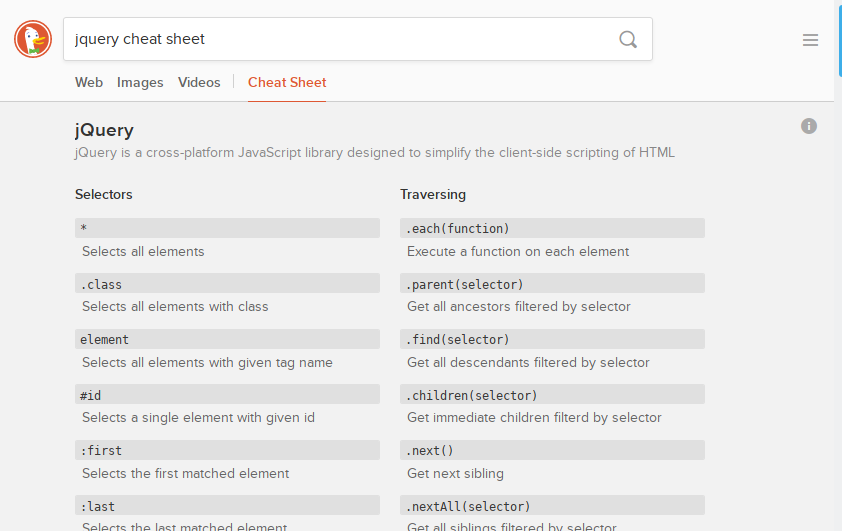Click the search box with jquery query
The width and height of the screenshot is (842, 531).
[340, 40]
